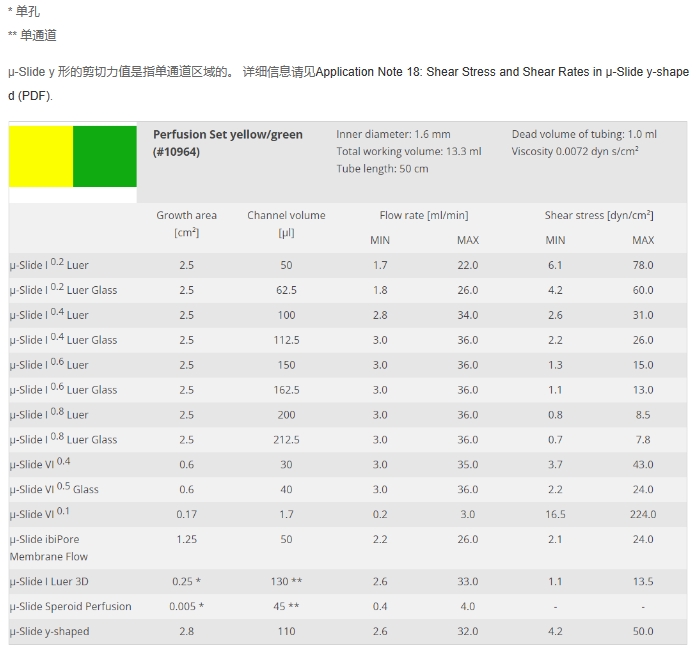
Task: Click the 33.0 max flow rate value
Action: click(x=468, y=581)
